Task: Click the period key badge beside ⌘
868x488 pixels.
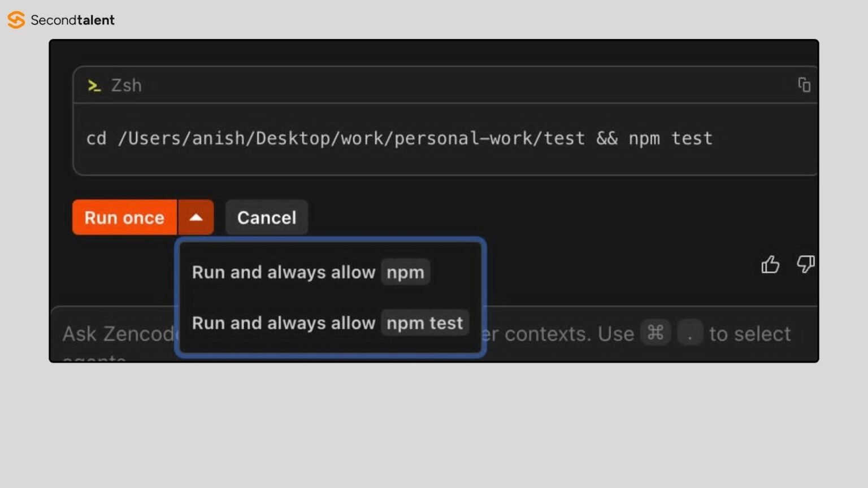Action: pyautogui.click(x=690, y=333)
